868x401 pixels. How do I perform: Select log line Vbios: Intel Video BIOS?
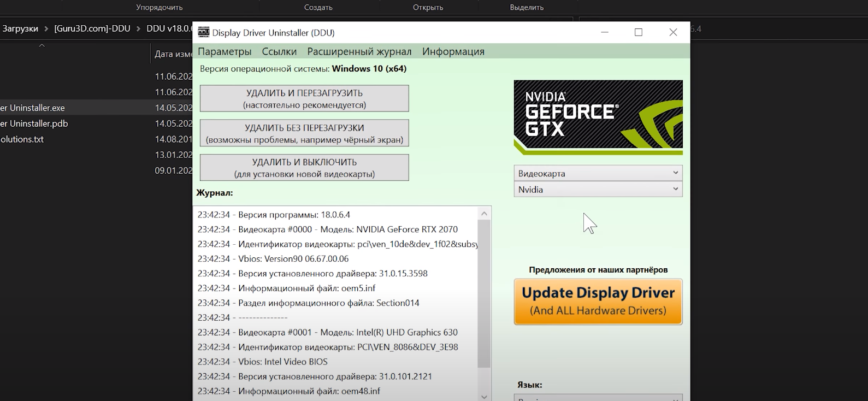263,362
